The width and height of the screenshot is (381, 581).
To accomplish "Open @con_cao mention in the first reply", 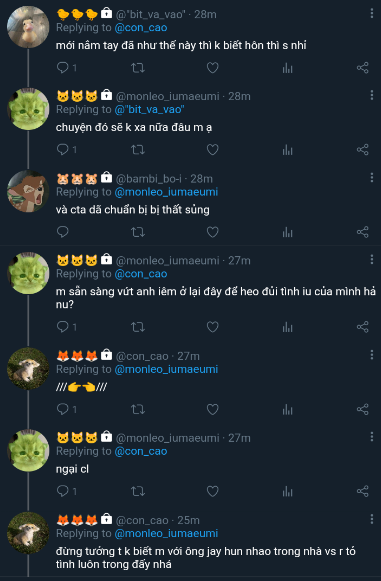I will pos(141,28).
